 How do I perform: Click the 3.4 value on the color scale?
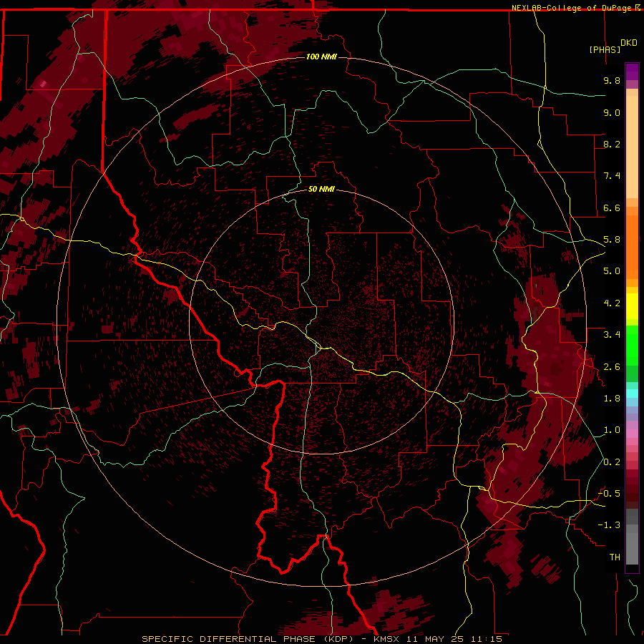pyautogui.click(x=612, y=335)
